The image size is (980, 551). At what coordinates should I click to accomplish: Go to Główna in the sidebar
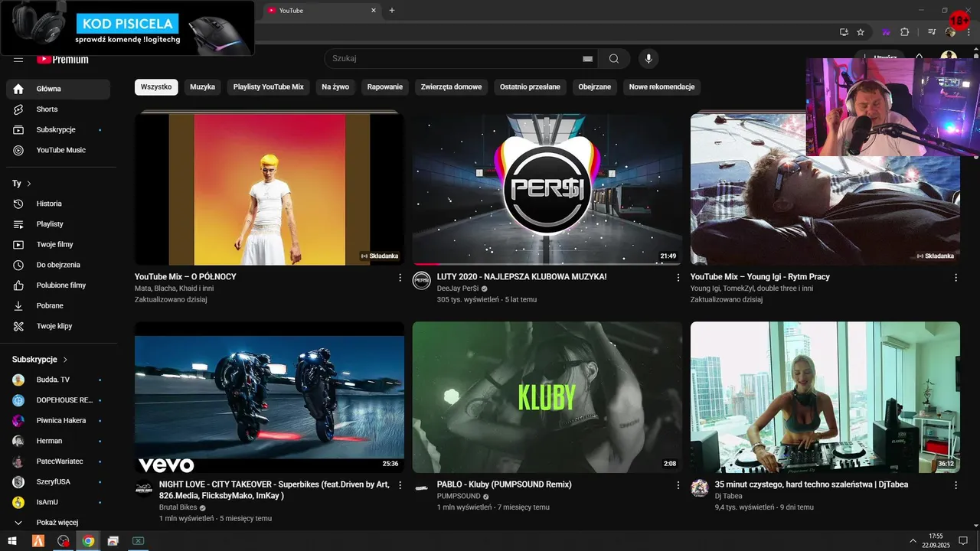[x=58, y=89]
